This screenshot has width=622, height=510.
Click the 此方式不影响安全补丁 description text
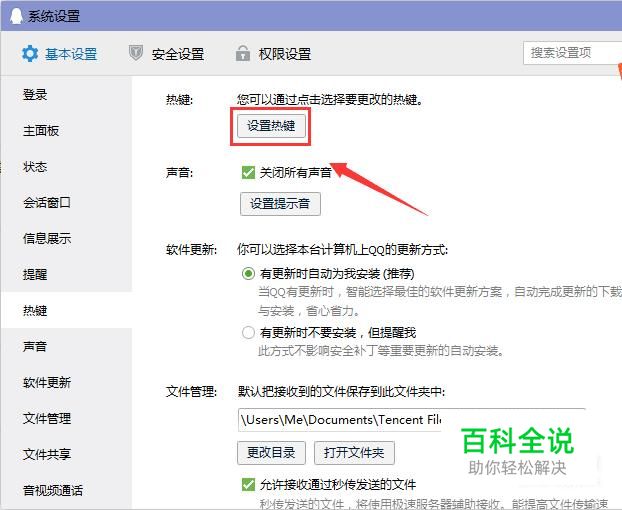click(381, 351)
